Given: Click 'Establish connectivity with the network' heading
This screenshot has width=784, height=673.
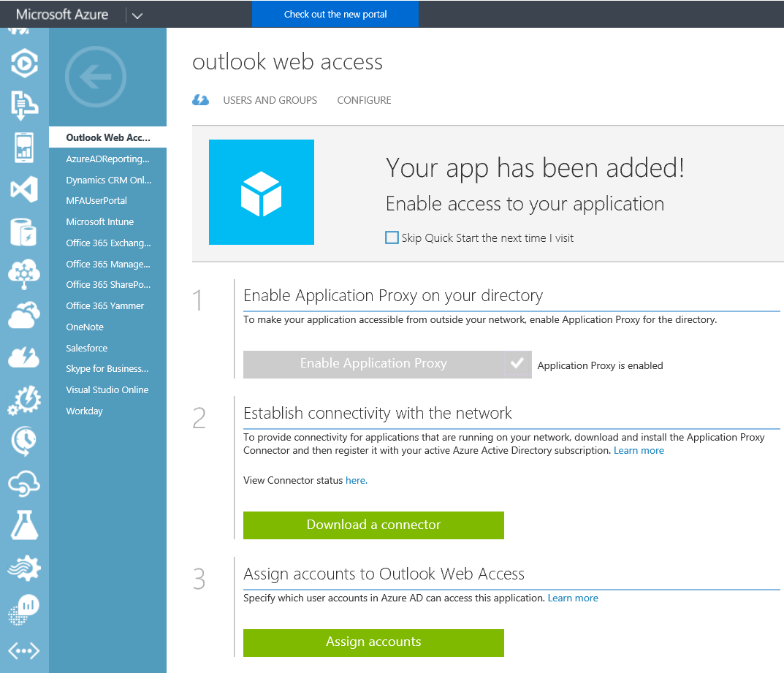Looking at the screenshot, I should [378, 414].
